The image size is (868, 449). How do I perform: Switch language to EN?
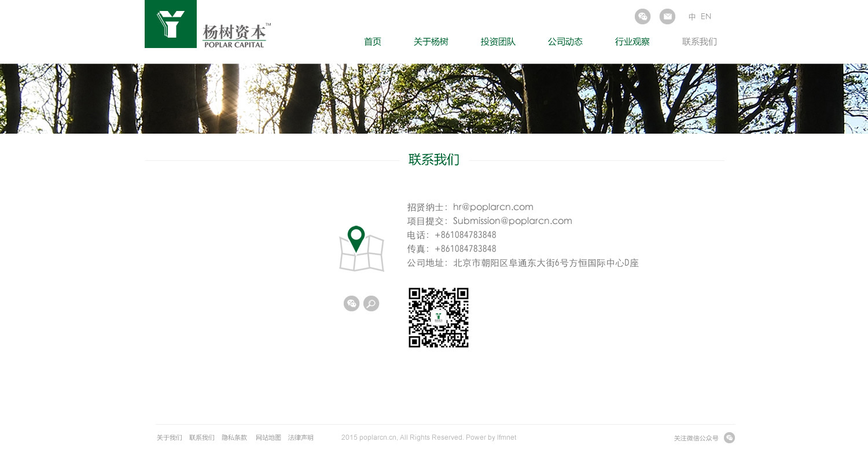[706, 17]
